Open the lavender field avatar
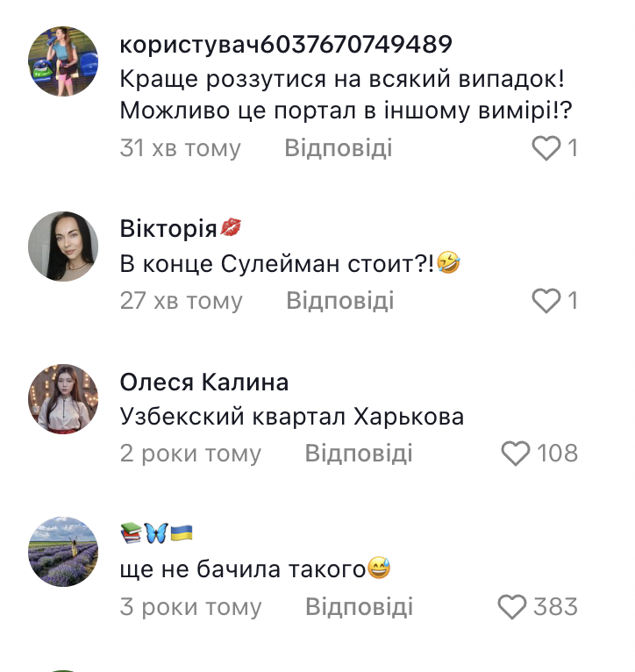The image size is (635, 672). tap(63, 552)
